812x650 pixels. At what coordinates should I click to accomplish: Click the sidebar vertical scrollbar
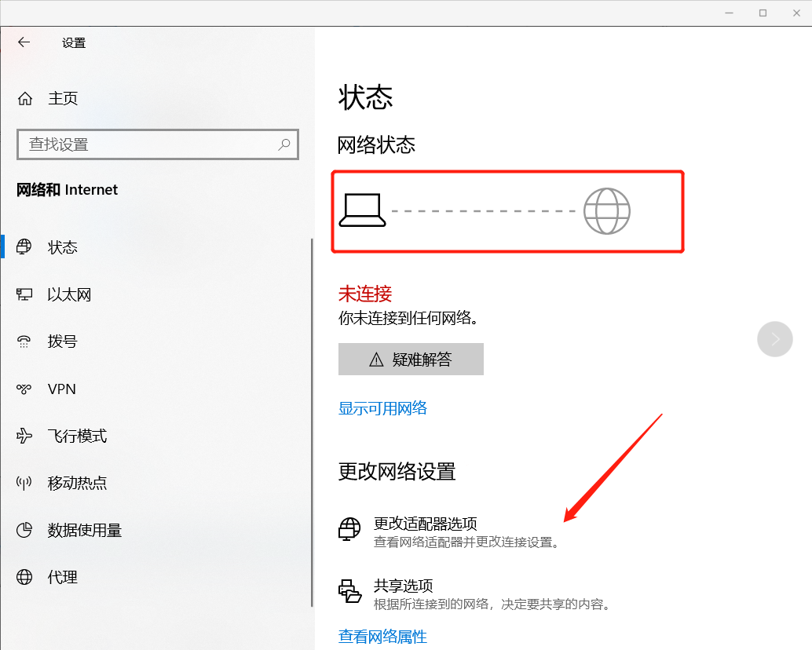point(312,422)
